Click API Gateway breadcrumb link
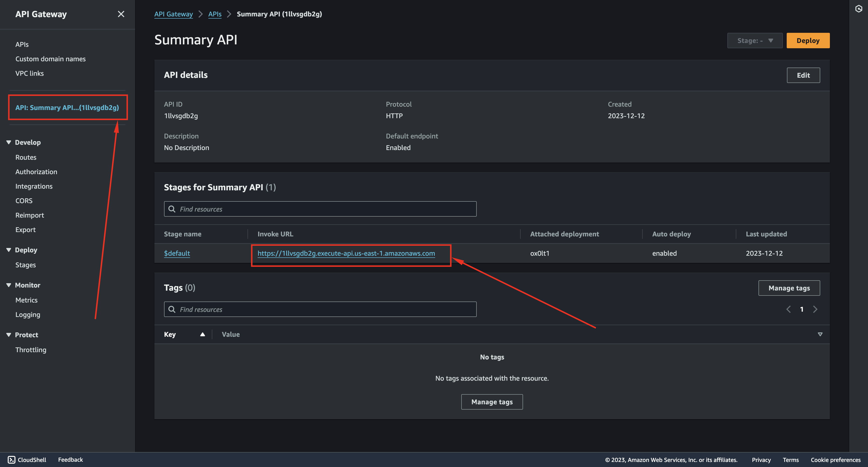Image resolution: width=868 pixels, height=467 pixels. pyautogui.click(x=173, y=14)
